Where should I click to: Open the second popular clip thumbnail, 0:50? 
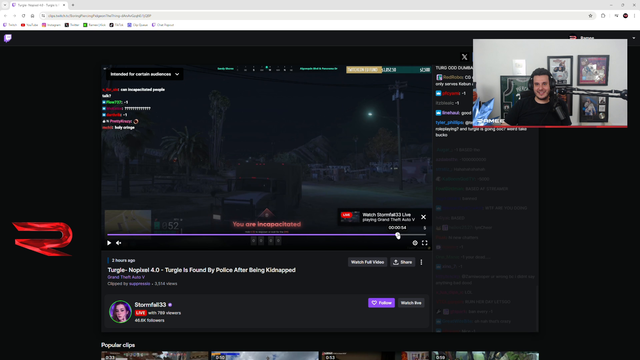(x=265, y=356)
